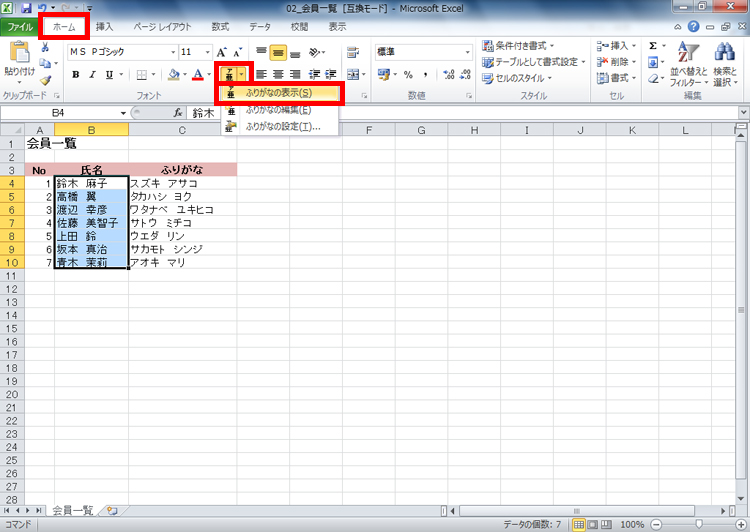Click the Copy icon in the Clipboard group

(45, 63)
